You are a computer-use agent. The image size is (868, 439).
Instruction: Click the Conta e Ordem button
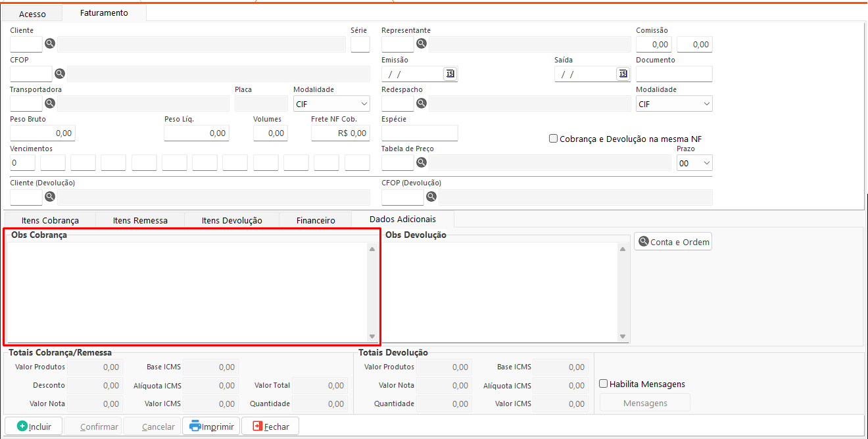click(x=673, y=242)
